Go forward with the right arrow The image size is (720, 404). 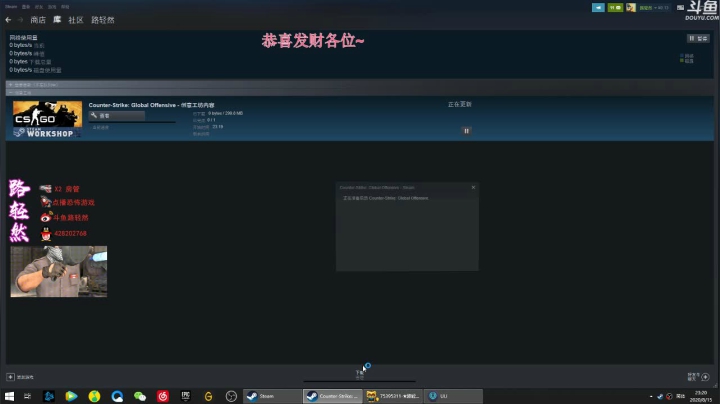pyautogui.click(x=20, y=20)
